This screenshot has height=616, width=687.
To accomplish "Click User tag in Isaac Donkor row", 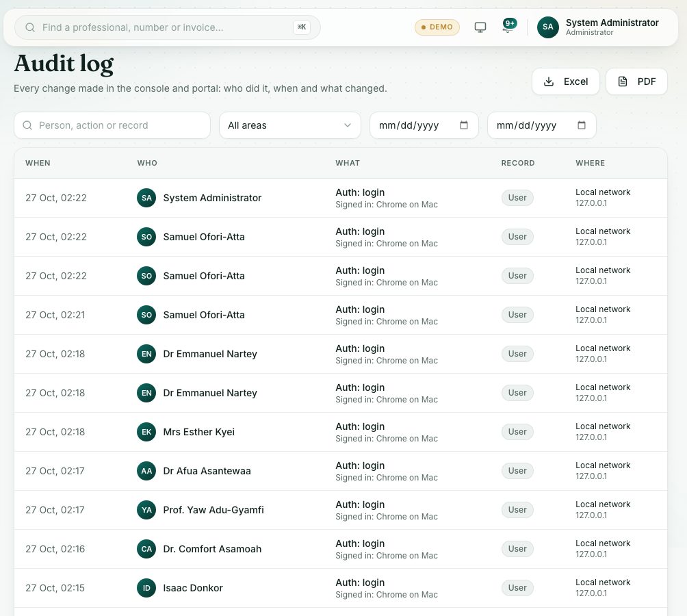I will [517, 587].
